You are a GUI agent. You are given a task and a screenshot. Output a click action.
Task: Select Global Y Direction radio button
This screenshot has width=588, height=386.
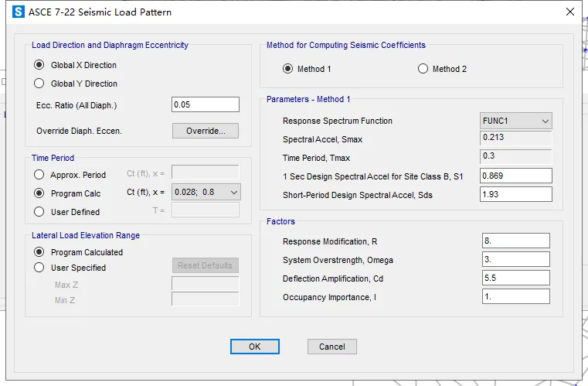[39, 84]
